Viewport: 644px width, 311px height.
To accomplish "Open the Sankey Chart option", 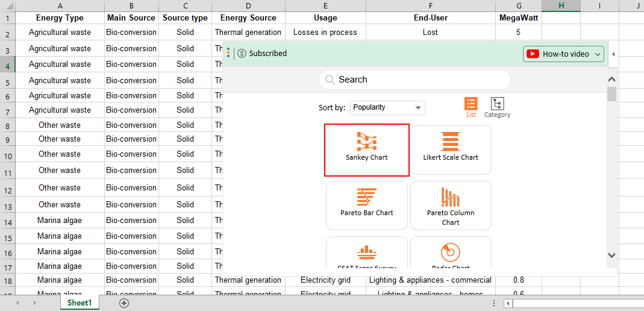I will coord(367,150).
